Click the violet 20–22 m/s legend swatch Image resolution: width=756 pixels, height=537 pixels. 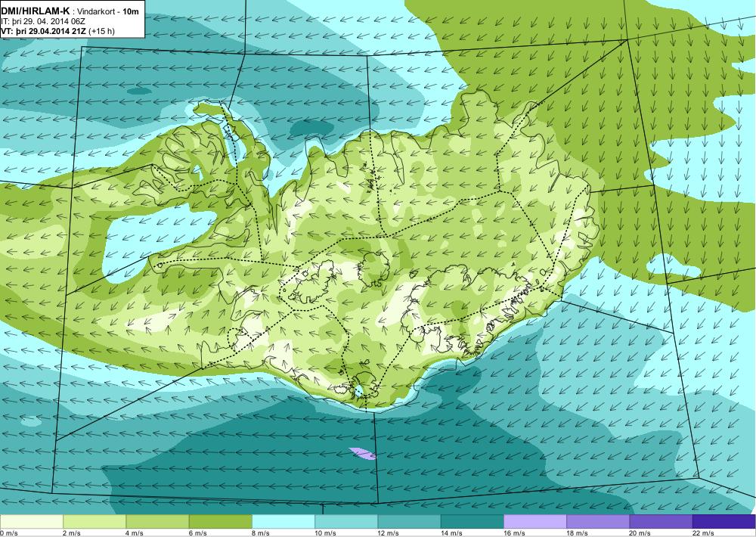pos(661,522)
